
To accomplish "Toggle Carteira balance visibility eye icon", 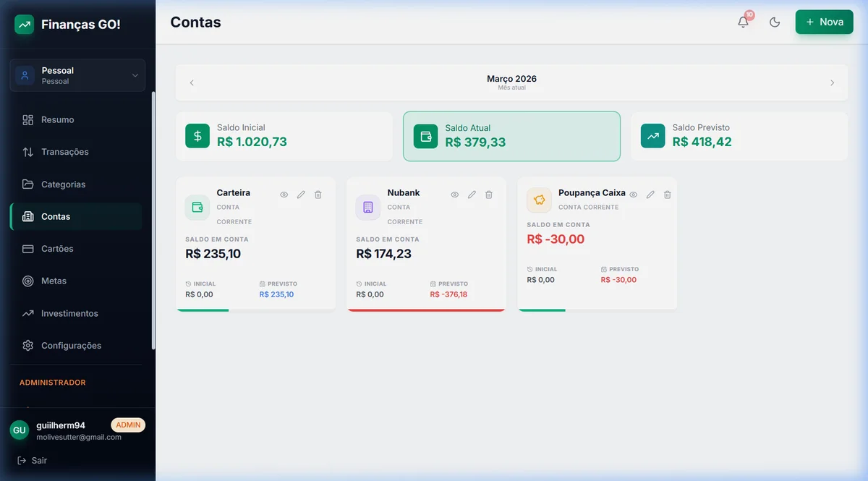I will (284, 195).
